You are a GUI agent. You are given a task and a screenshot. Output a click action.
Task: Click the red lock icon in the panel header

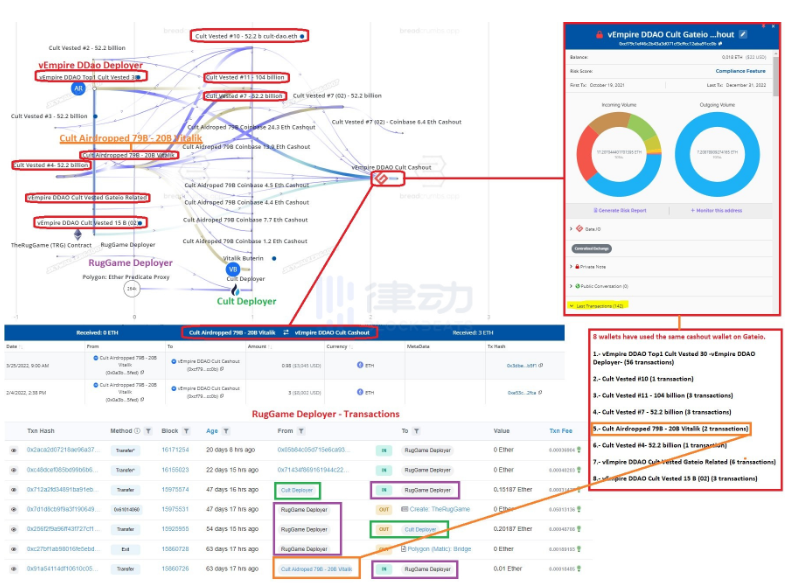[599, 35]
